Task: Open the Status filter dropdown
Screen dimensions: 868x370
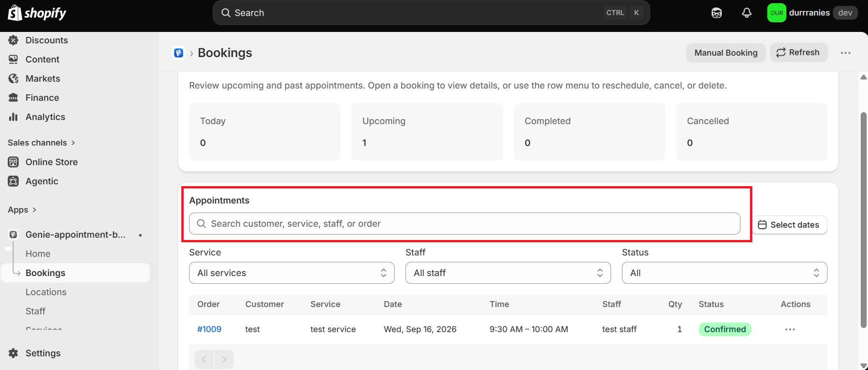Action: pyautogui.click(x=724, y=273)
